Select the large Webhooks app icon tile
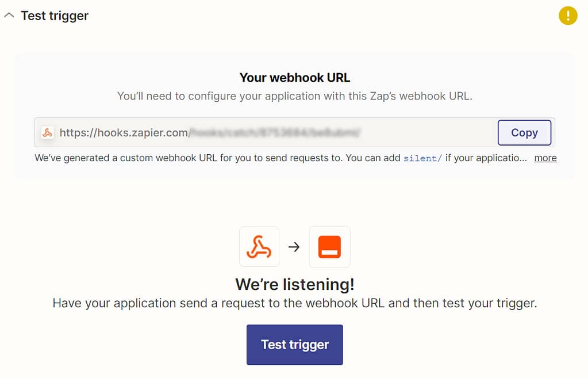Viewport: 588px width, 378px height. pyautogui.click(x=259, y=247)
